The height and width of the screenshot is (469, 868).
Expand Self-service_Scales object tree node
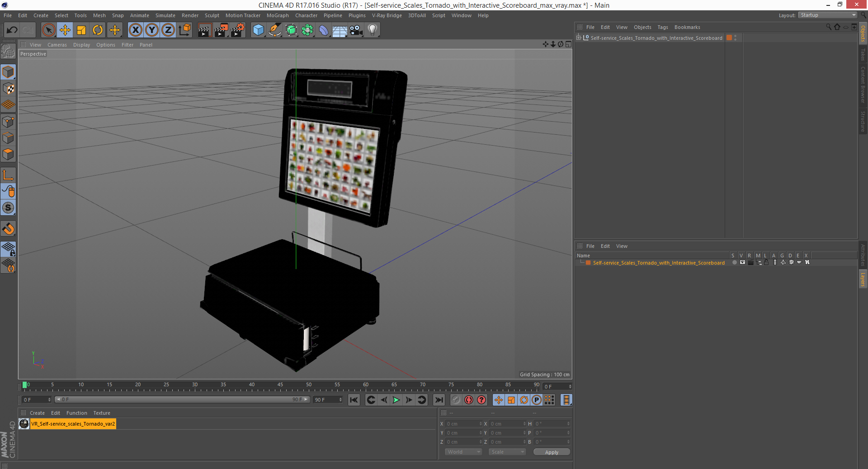click(578, 38)
